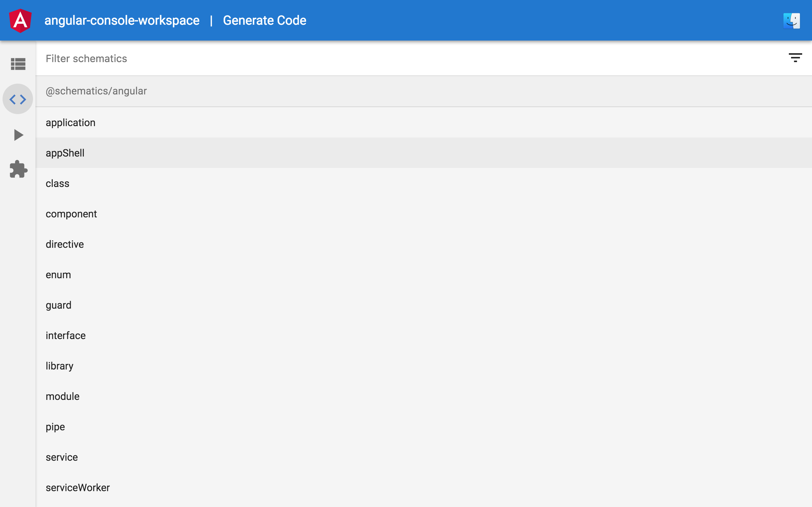Choose the guard schematic
812x507 pixels.
click(58, 305)
